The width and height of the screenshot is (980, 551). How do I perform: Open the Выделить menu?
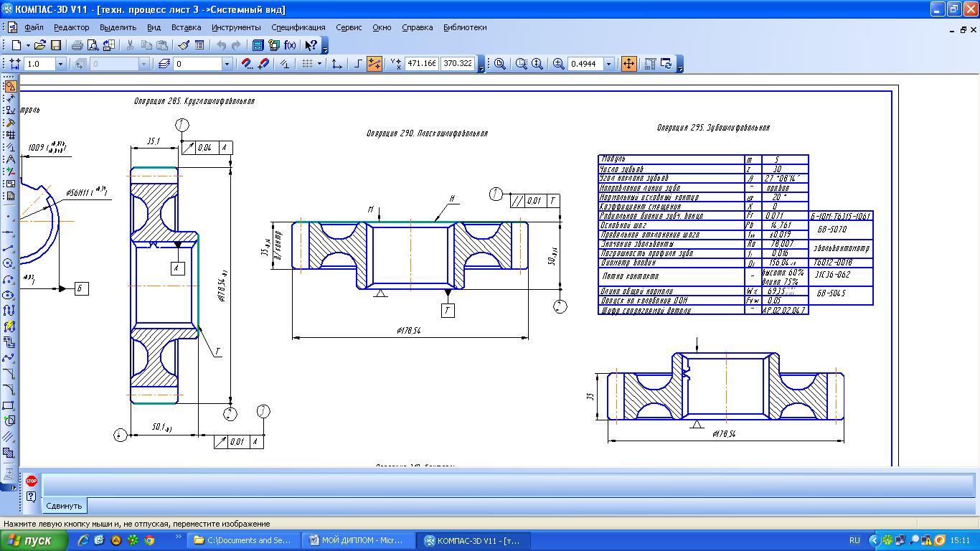(118, 27)
